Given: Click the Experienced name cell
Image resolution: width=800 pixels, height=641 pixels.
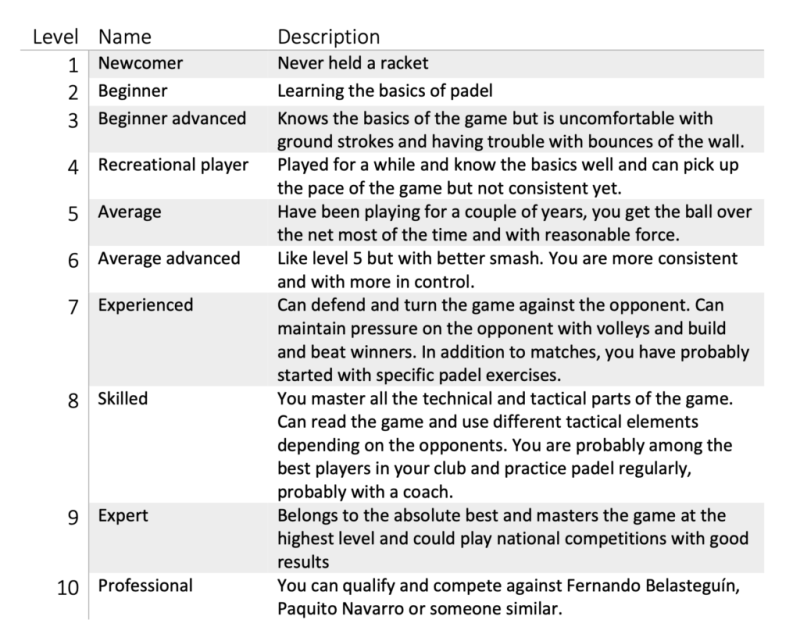Looking at the screenshot, I should 145,306.
